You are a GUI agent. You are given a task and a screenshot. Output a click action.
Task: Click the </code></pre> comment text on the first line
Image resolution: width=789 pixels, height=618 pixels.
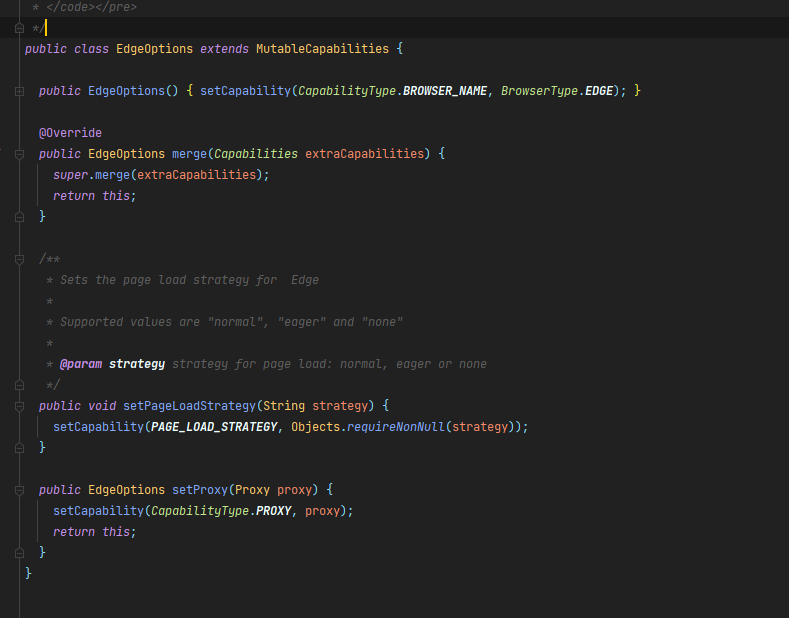tap(91, 7)
